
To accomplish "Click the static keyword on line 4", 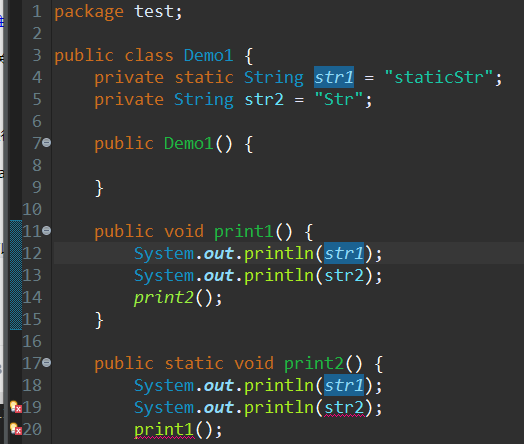I will pyautogui.click(x=204, y=77).
